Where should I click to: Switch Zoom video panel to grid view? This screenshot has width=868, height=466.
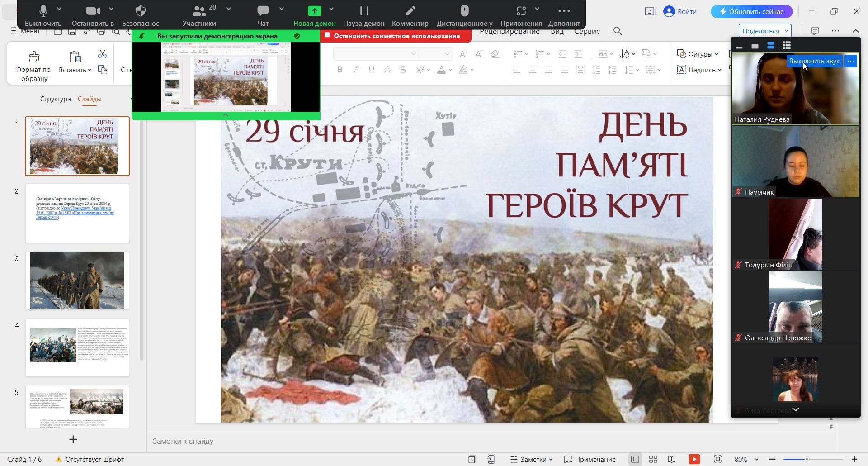point(787,46)
